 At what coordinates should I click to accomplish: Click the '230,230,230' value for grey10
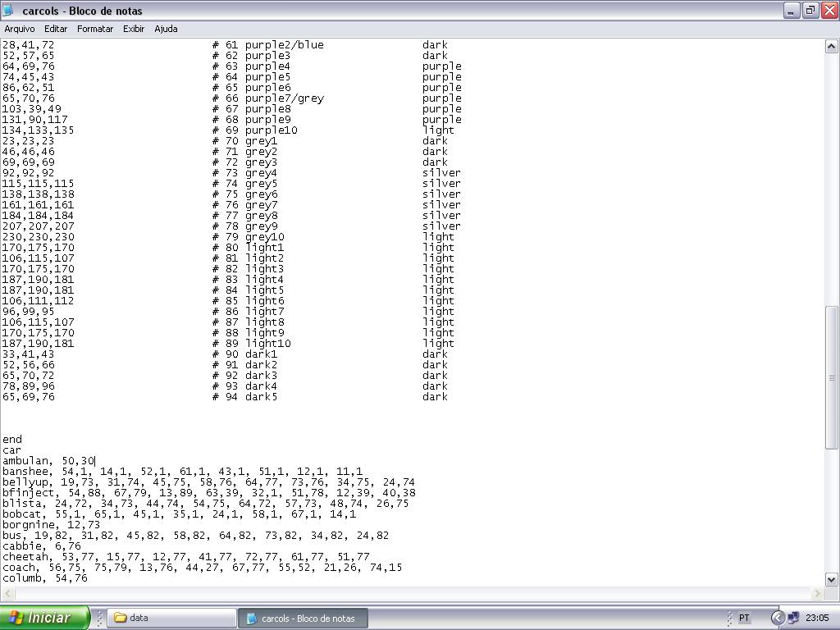(x=38, y=237)
